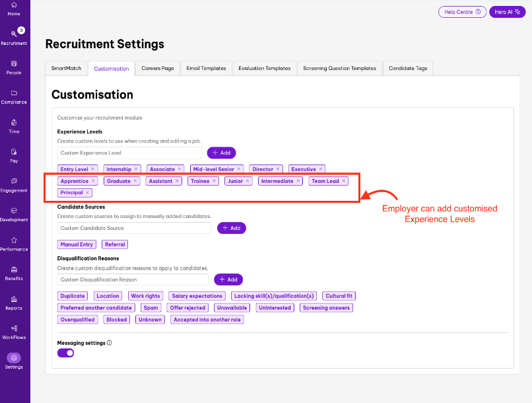Open the Screening Question Templates tab
The height and width of the screenshot is (403, 532).
340,68
